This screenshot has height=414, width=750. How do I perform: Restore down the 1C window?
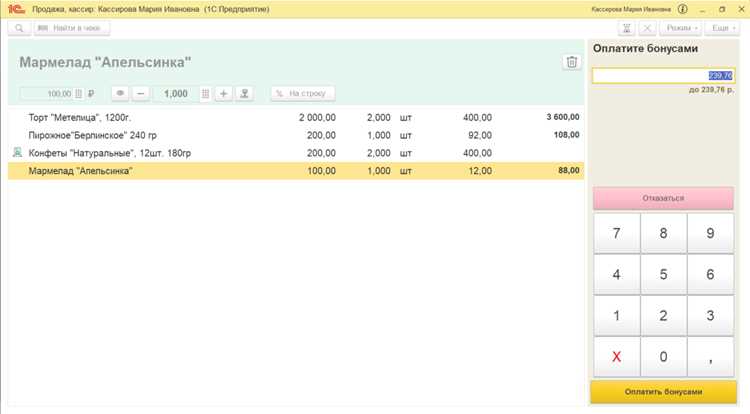[x=722, y=9]
